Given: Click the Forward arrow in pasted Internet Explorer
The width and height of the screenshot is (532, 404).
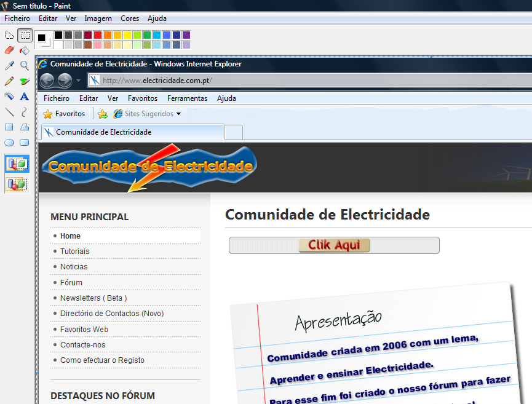Looking at the screenshot, I should pos(65,81).
